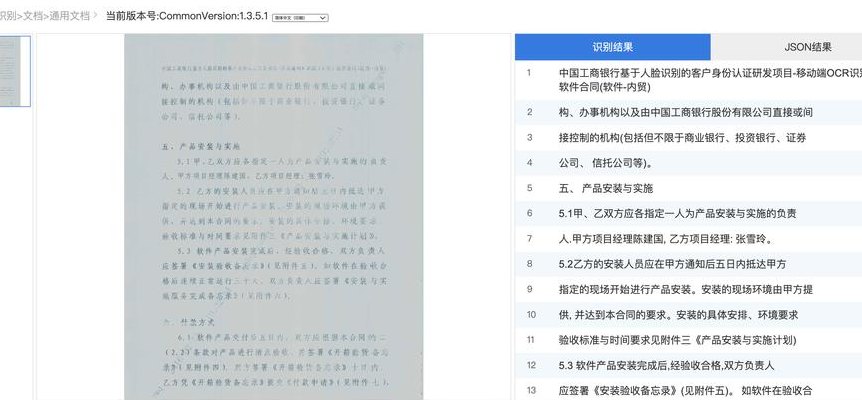Select result row 13 应签署《安装验收备忘录》
The height and width of the screenshot is (400, 862).
point(688,390)
